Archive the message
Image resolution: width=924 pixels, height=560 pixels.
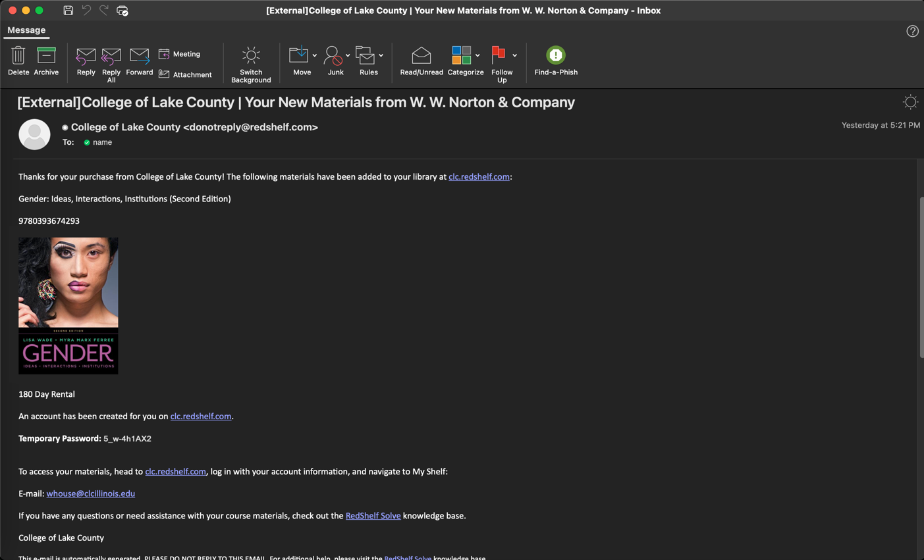[x=46, y=62]
